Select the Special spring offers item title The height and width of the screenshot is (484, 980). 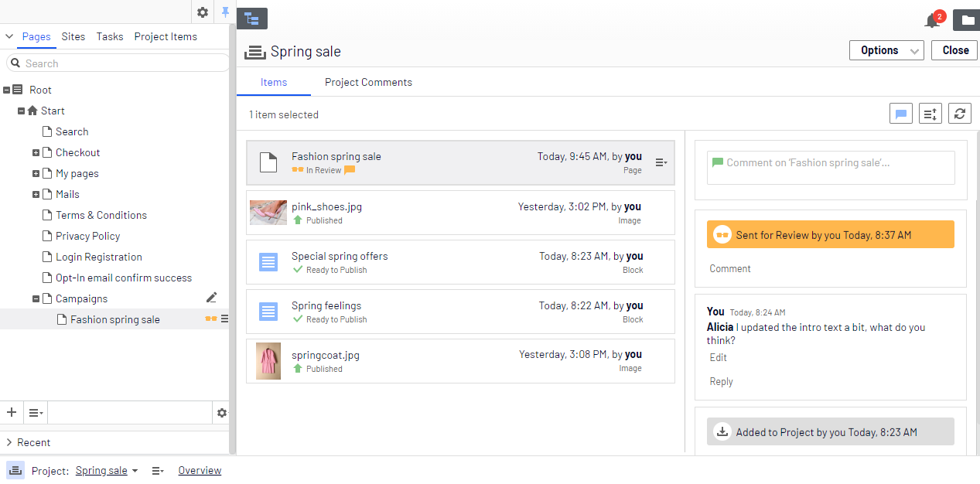pos(340,256)
